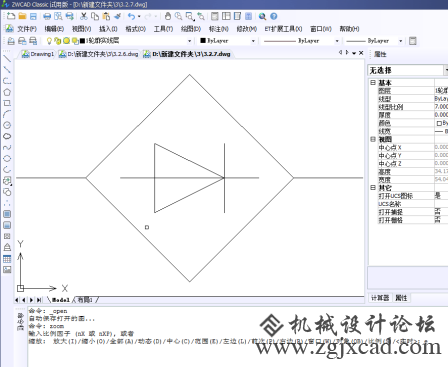The image size is (448, 368).
Task: Click the 窗口(W) menu
Action: tap(321, 29)
